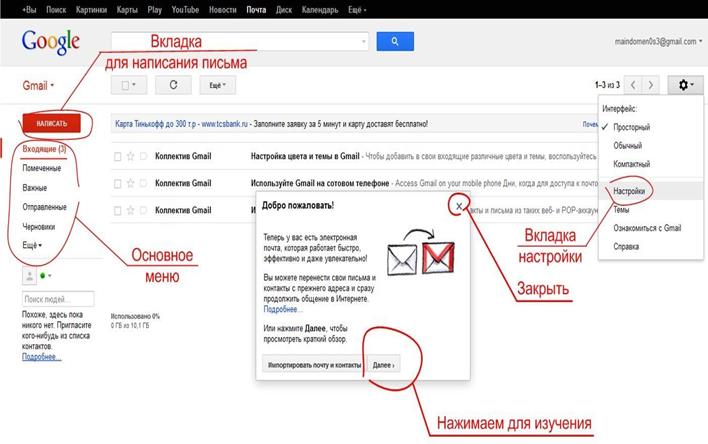Image resolution: width=708 pixels, height=444 pixels.
Task: Open Темы in the gear menu
Action: [621, 210]
